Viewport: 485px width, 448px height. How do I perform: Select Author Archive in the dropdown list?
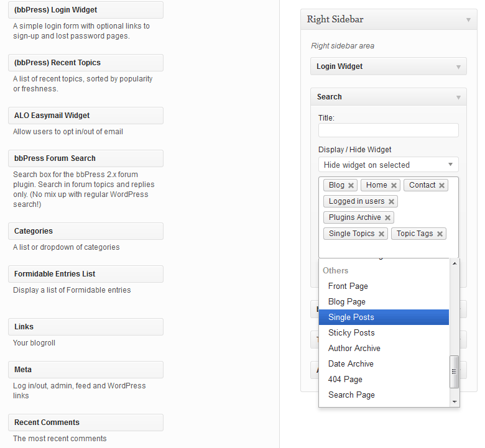pos(384,348)
